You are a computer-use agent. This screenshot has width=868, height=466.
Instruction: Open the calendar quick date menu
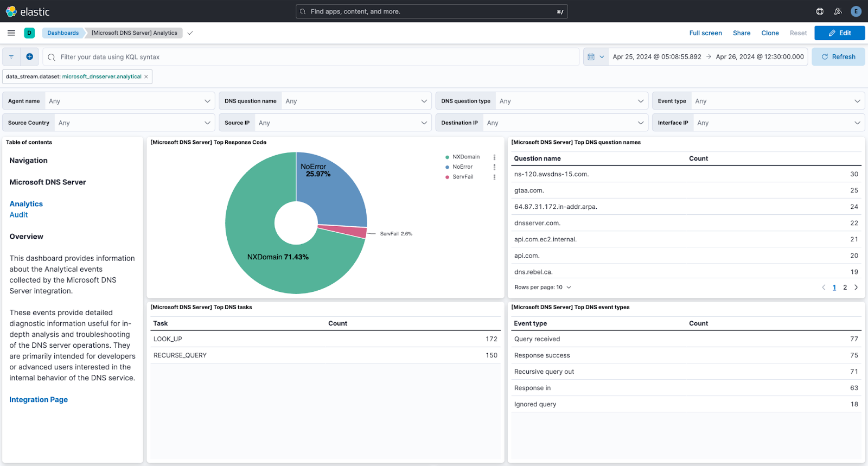coord(596,57)
